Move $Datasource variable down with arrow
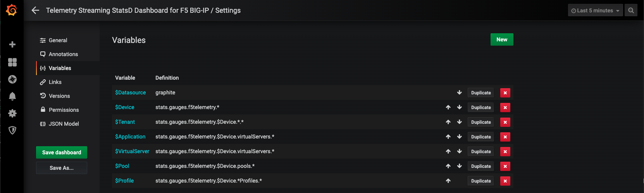 459,92
